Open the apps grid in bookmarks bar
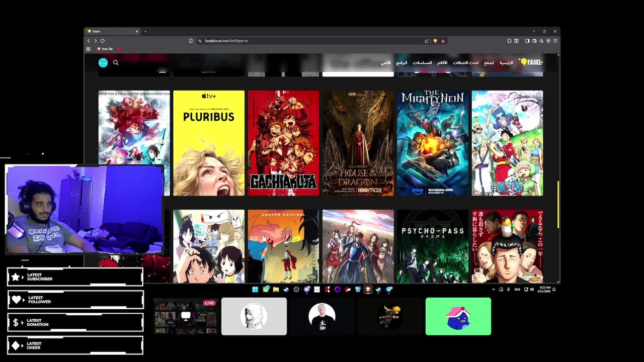This screenshot has width=644, height=362. 88,49
